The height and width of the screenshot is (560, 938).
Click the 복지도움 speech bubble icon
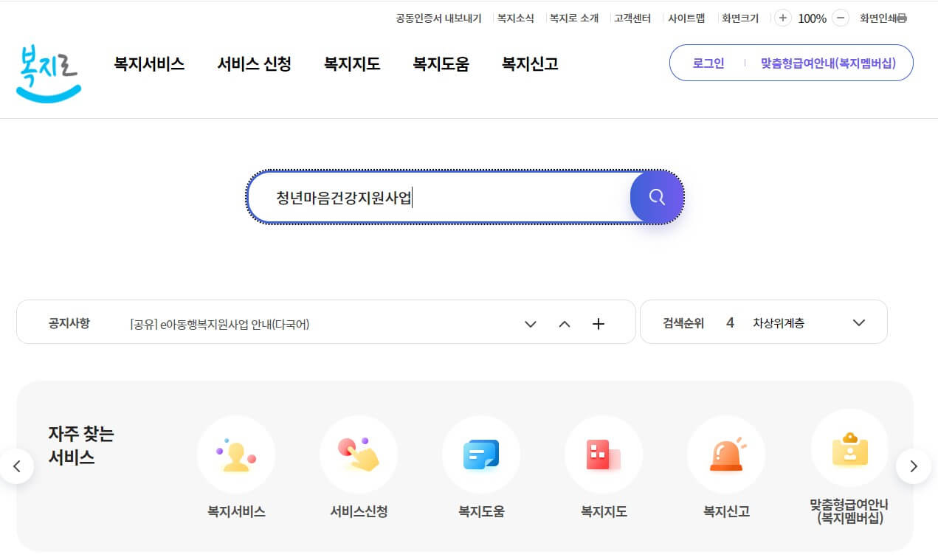click(x=481, y=454)
